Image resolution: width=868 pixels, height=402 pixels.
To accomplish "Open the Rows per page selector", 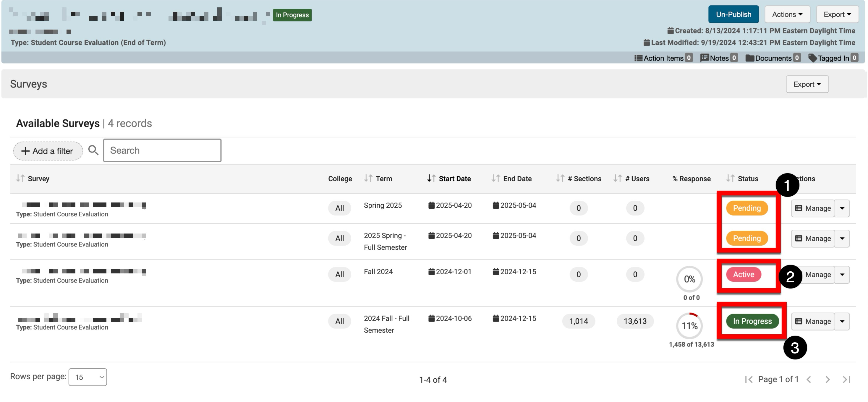I will point(88,377).
